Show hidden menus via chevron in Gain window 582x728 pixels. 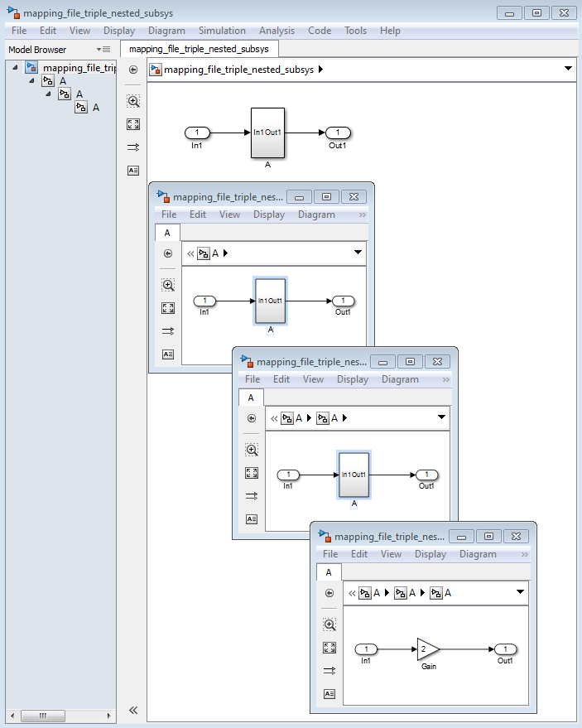(x=524, y=554)
